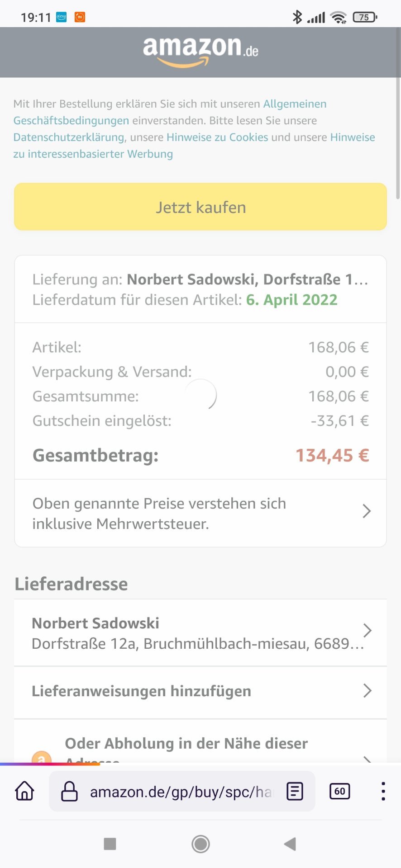This screenshot has width=401, height=868.
Task: Follow the Hinweise zu Cookies link
Action: [217, 137]
